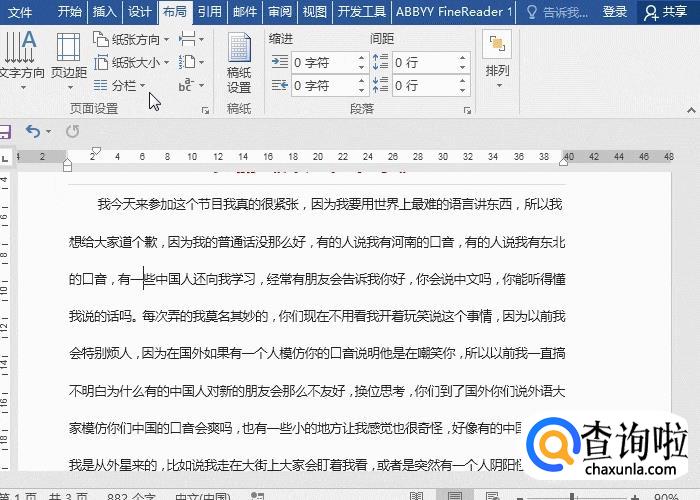Click the 共享 share button
This screenshot has height=500, width=700.
point(665,12)
